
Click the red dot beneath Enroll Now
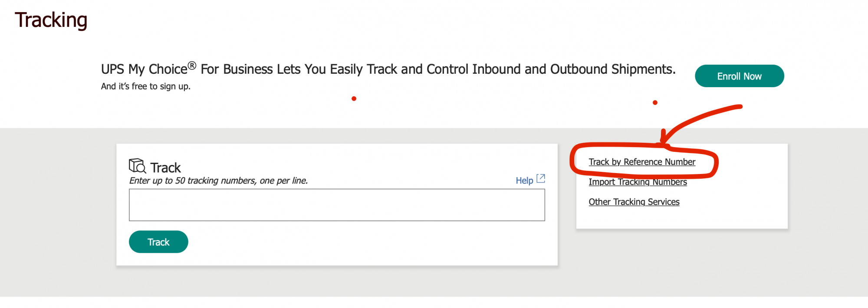[655, 103]
